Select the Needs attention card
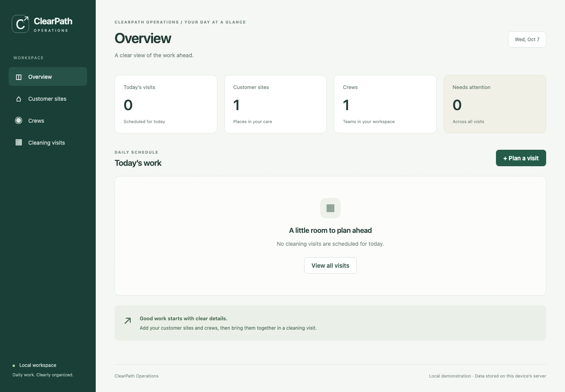Image resolution: width=565 pixels, height=392 pixels. coord(495,104)
